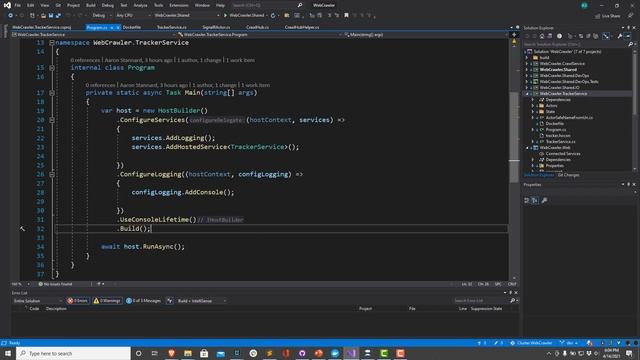Switch to the TrackerService.cs tab
This screenshot has width=640, height=360.
click(x=172, y=27)
